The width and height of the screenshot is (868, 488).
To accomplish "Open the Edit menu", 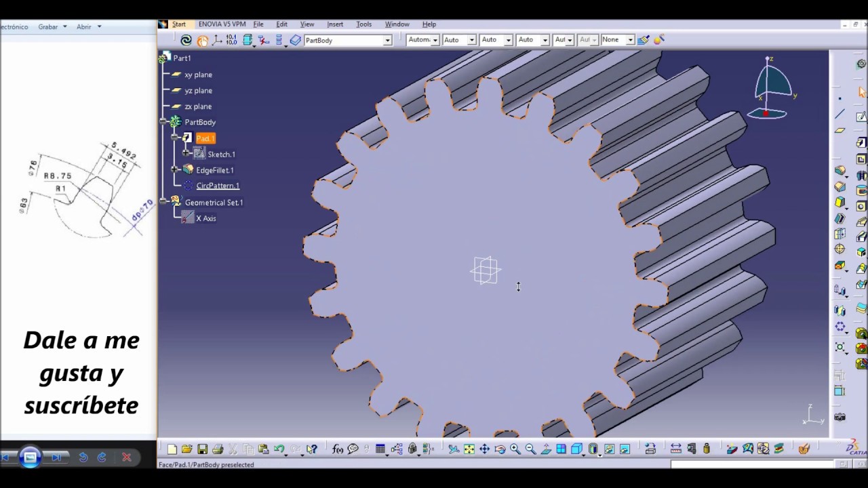I will [281, 24].
